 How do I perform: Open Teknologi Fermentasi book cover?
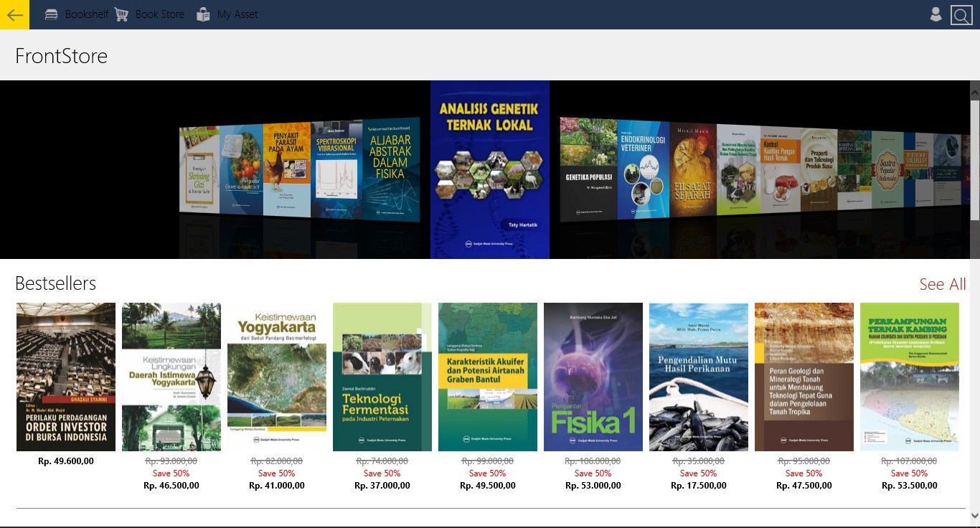point(382,377)
